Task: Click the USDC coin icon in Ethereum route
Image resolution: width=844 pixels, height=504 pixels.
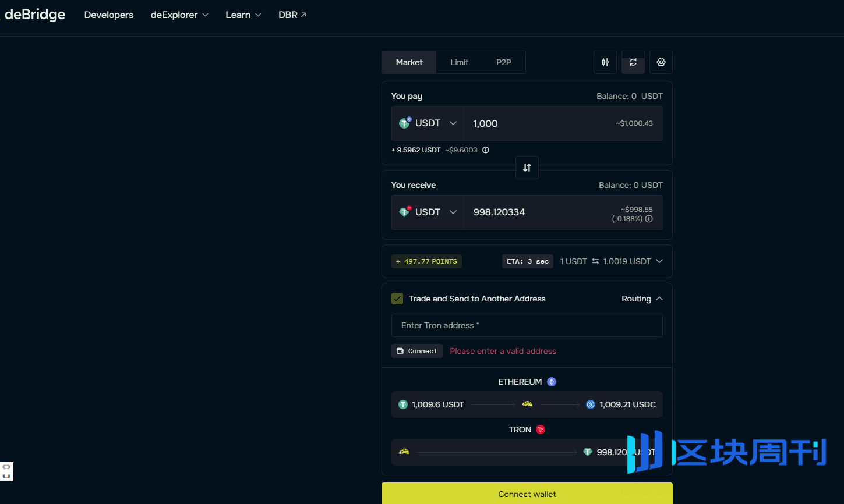Action: [591, 404]
